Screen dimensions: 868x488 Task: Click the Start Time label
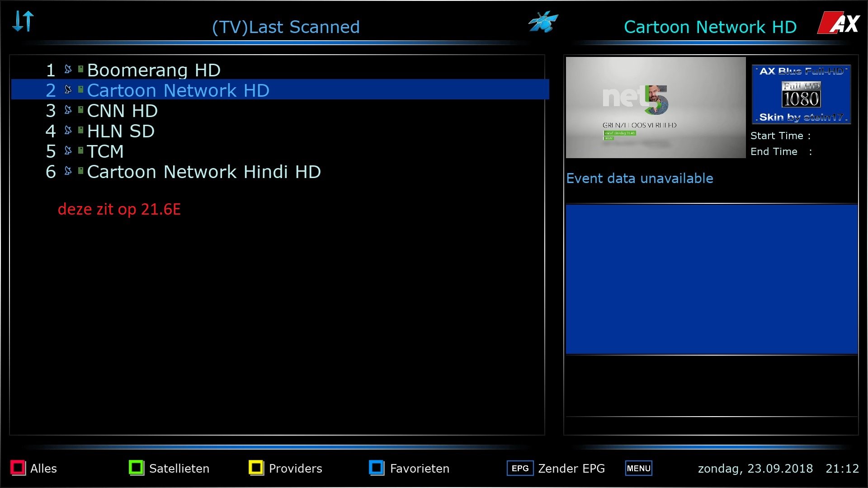point(780,136)
